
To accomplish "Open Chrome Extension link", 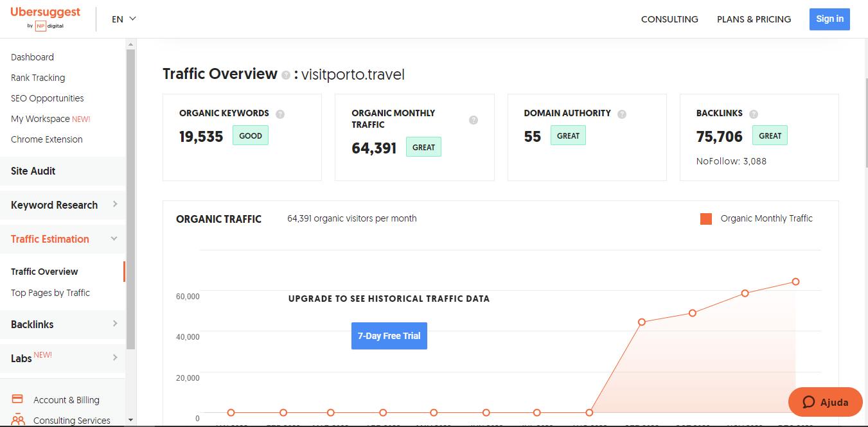I will click(x=47, y=139).
